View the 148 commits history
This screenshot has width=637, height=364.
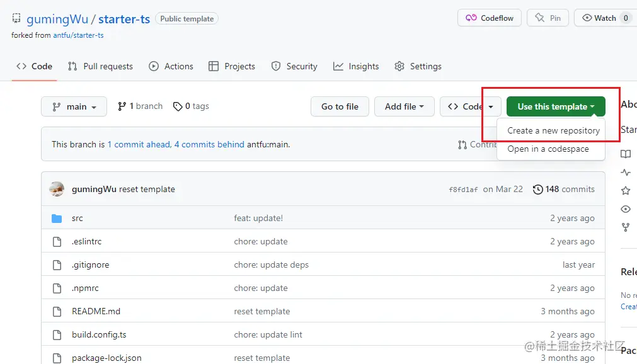(x=563, y=190)
